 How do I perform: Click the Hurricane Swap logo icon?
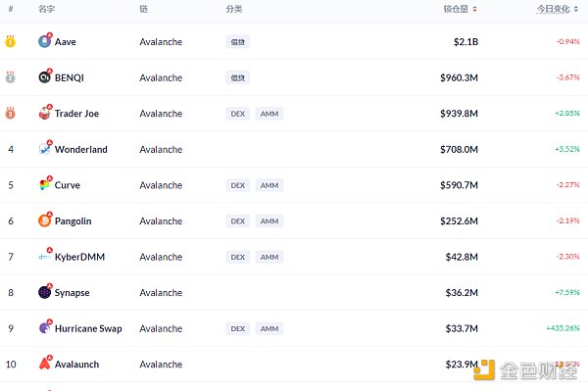(45, 328)
